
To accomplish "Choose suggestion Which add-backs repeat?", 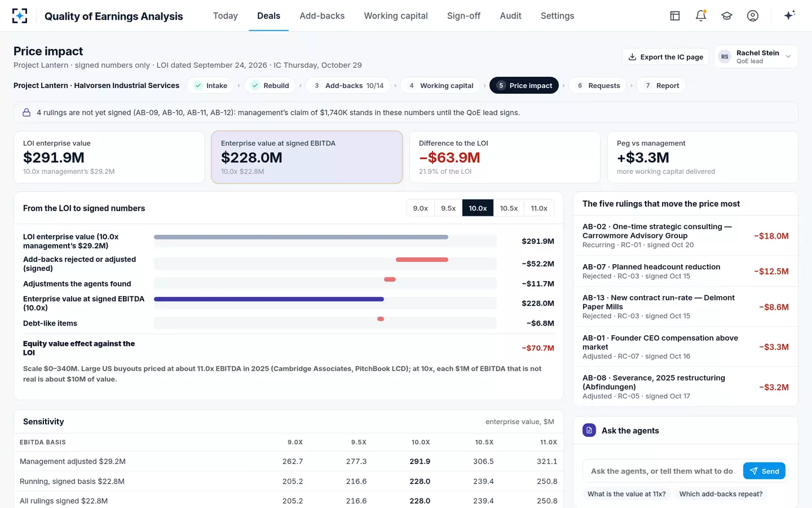I will tap(721, 494).
